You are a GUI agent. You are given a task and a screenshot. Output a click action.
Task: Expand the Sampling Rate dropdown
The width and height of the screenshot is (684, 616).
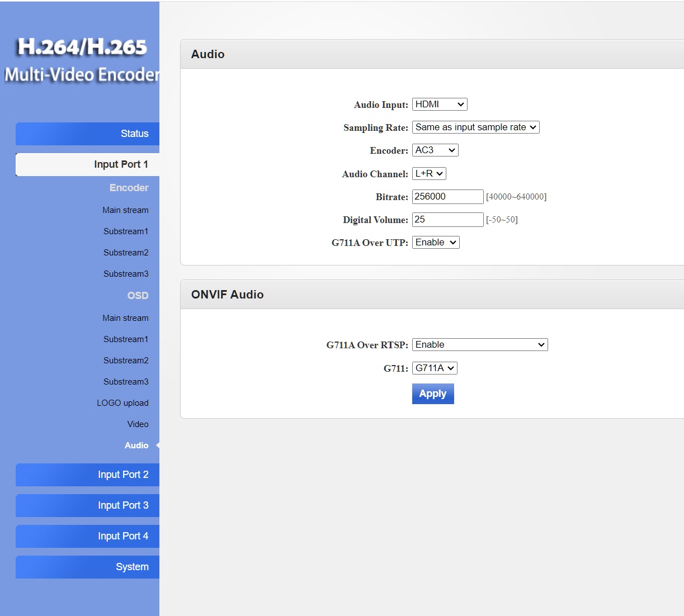tap(475, 127)
